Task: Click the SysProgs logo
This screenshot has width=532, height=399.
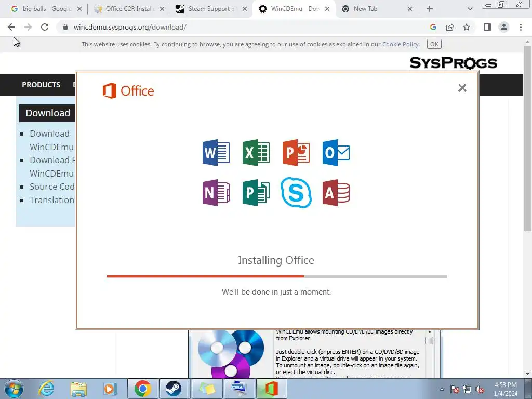Action: [453, 63]
